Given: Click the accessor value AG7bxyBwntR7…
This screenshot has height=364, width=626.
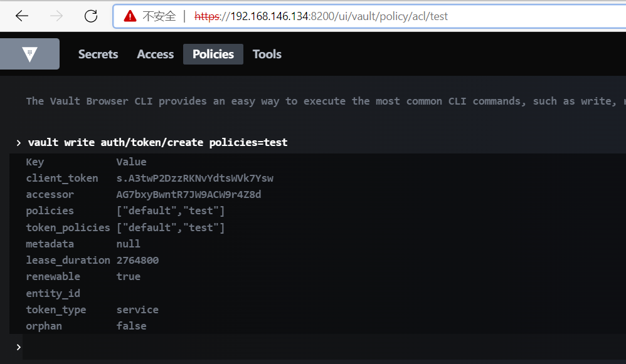Looking at the screenshot, I should (188, 195).
